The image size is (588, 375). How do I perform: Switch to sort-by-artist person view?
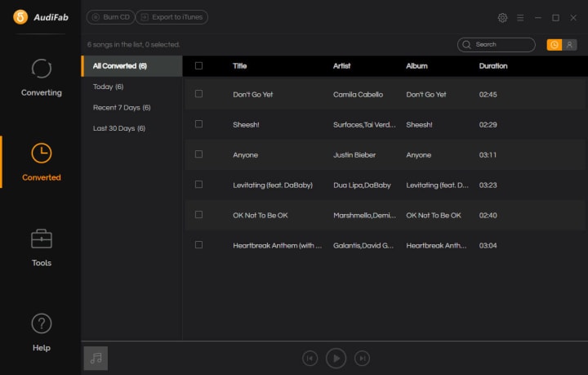(569, 45)
